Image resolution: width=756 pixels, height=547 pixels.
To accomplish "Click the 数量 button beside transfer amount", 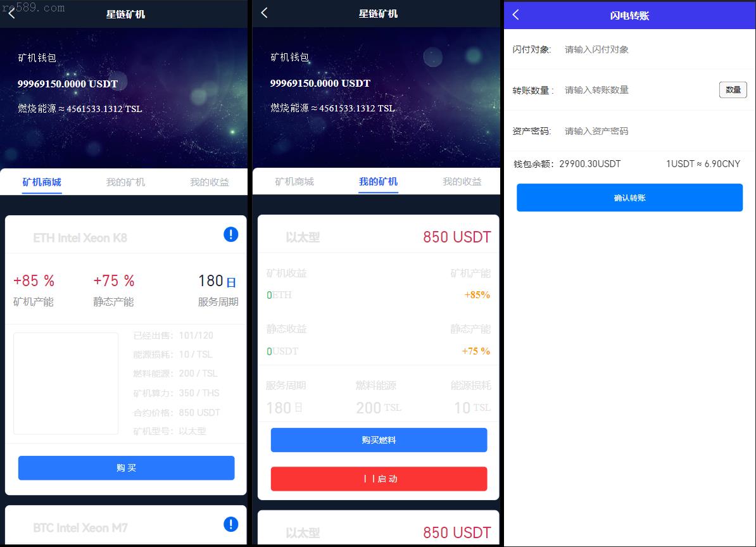I will point(733,90).
